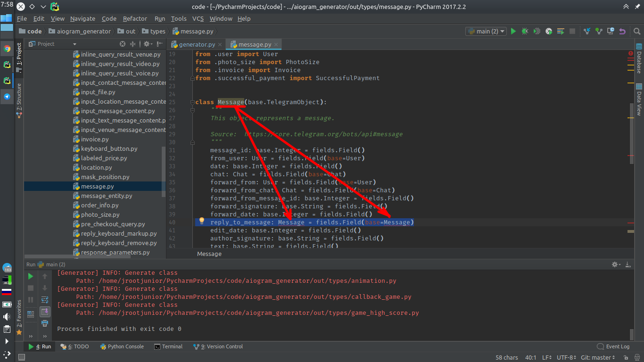
Task: Click the grey stop icon in main toolbar
Action: (572, 31)
